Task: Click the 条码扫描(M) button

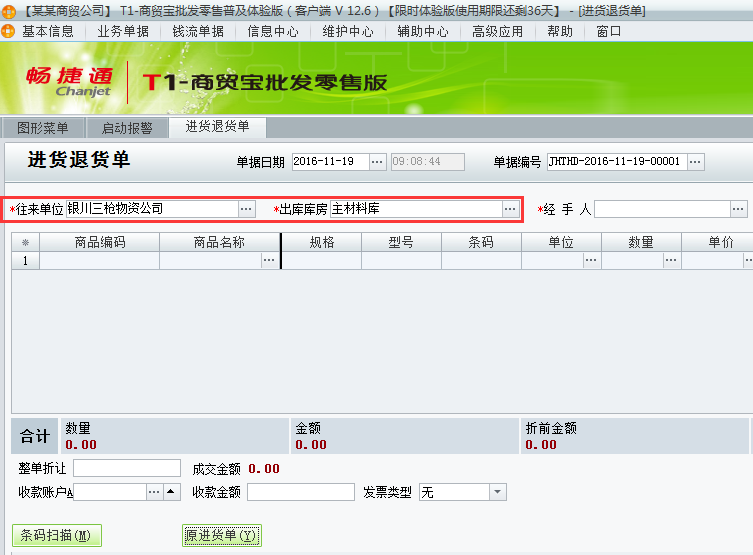Action: point(57,535)
